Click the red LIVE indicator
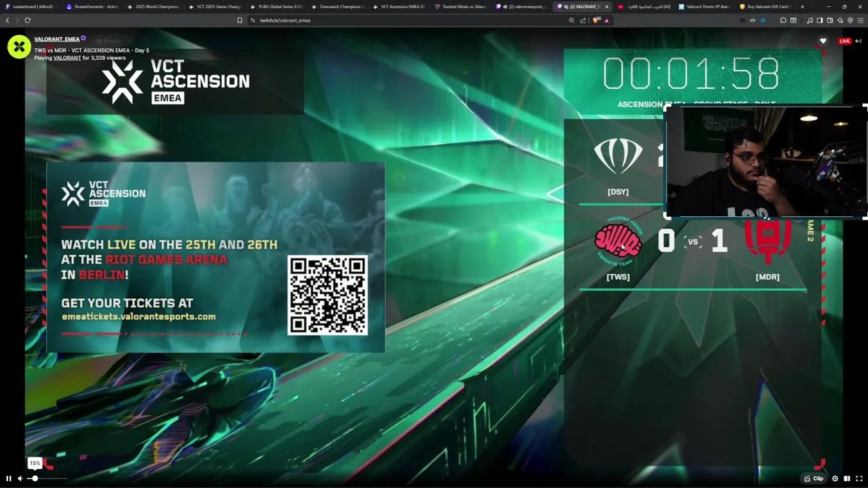This screenshot has height=488, width=868. [x=844, y=41]
